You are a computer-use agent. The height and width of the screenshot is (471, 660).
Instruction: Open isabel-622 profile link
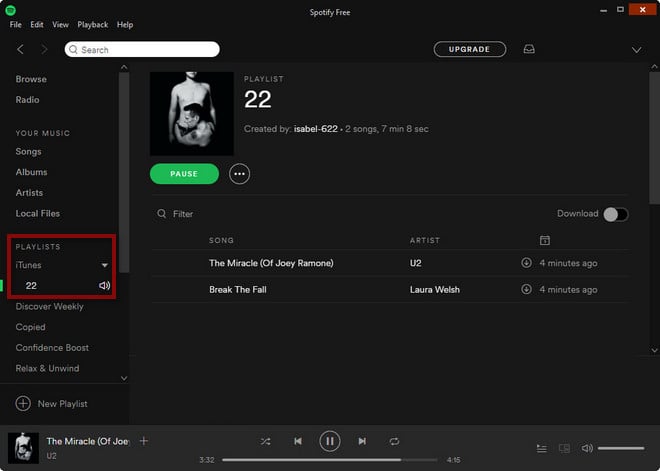click(316, 129)
